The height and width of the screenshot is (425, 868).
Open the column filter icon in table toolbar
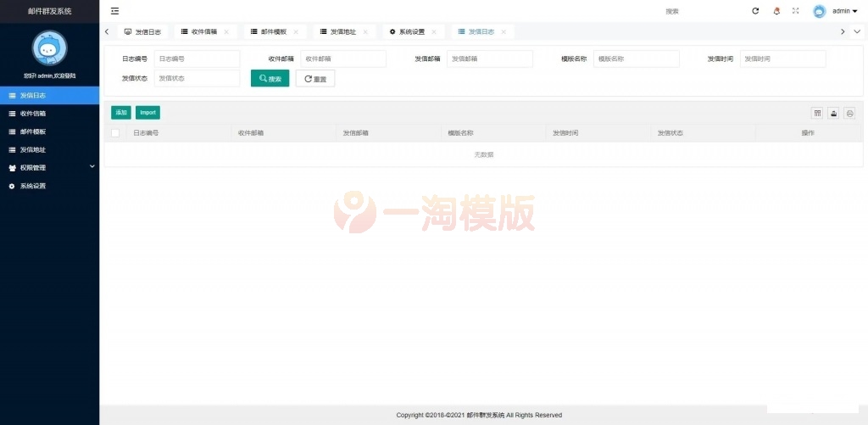(817, 113)
